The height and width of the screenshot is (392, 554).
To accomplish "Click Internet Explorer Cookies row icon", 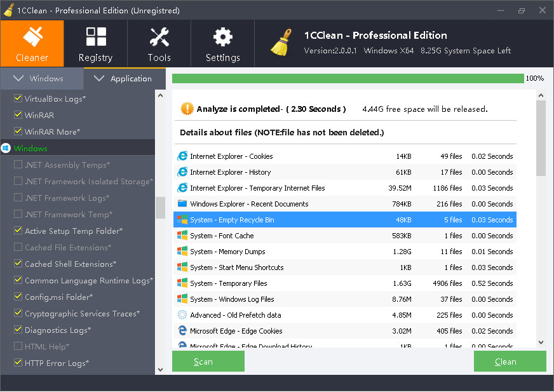I will (182, 156).
